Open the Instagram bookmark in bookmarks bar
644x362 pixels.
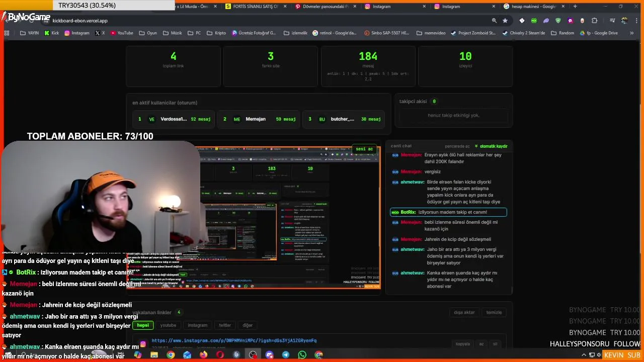click(x=76, y=33)
